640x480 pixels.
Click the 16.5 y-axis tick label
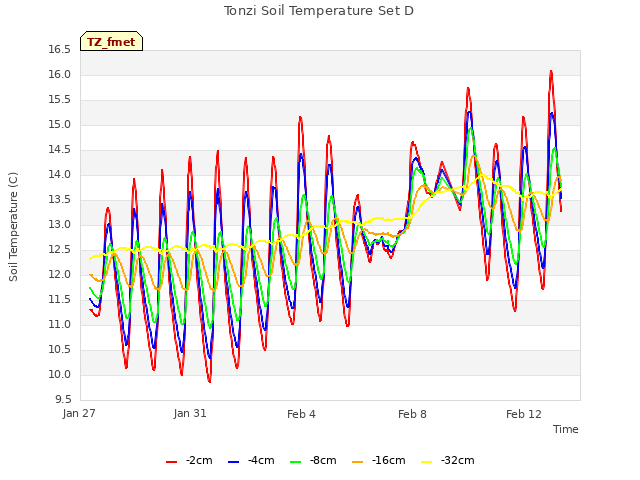60,50
